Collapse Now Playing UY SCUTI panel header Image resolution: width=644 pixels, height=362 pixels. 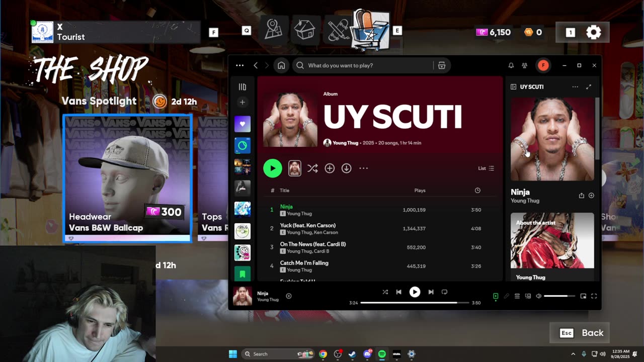(513, 87)
